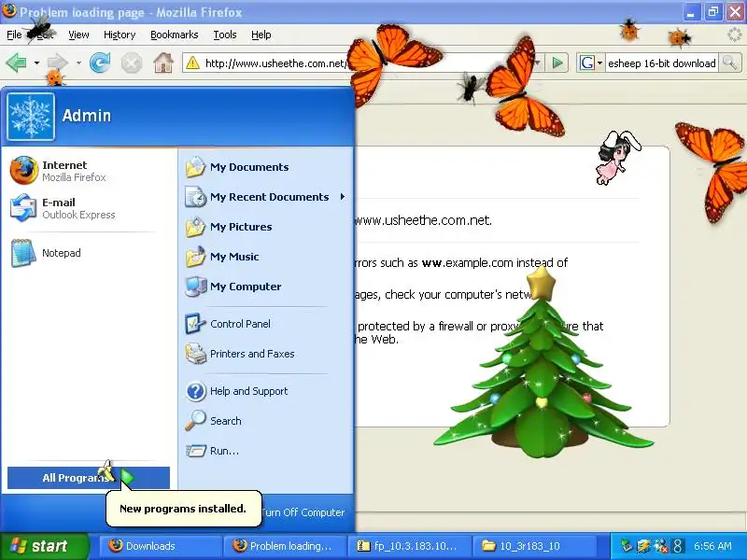Open the Tools menu
This screenshot has height=560, width=747.
(225, 35)
